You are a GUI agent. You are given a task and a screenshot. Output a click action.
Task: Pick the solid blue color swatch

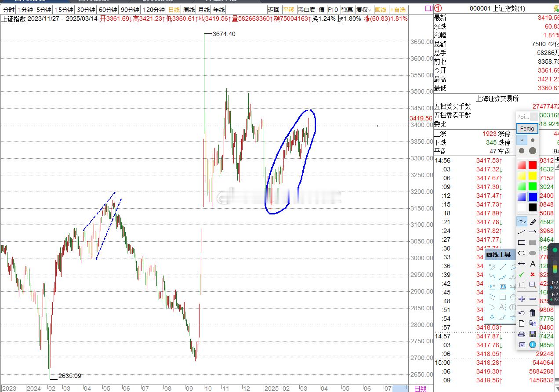click(x=533, y=197)
